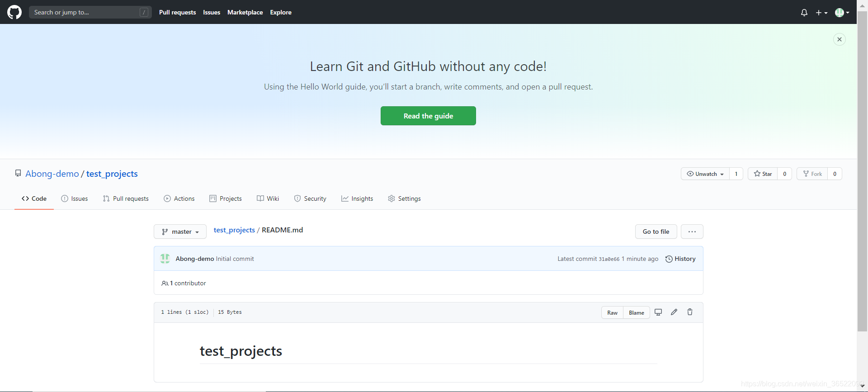Select the Code tab
Image resolution: width=868 pixels, height=392 pixels.
pos(34,198)
